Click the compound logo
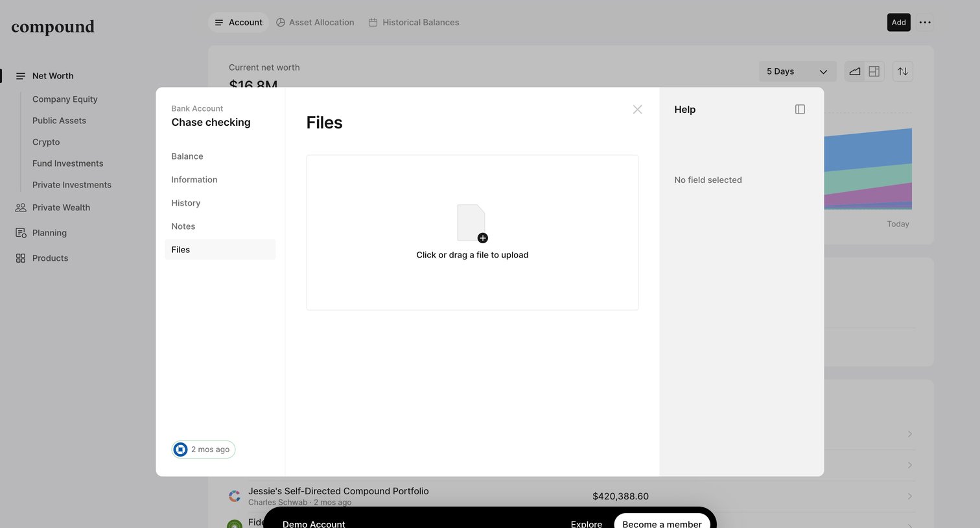980x528 pixels. click(x=53, y=27)
